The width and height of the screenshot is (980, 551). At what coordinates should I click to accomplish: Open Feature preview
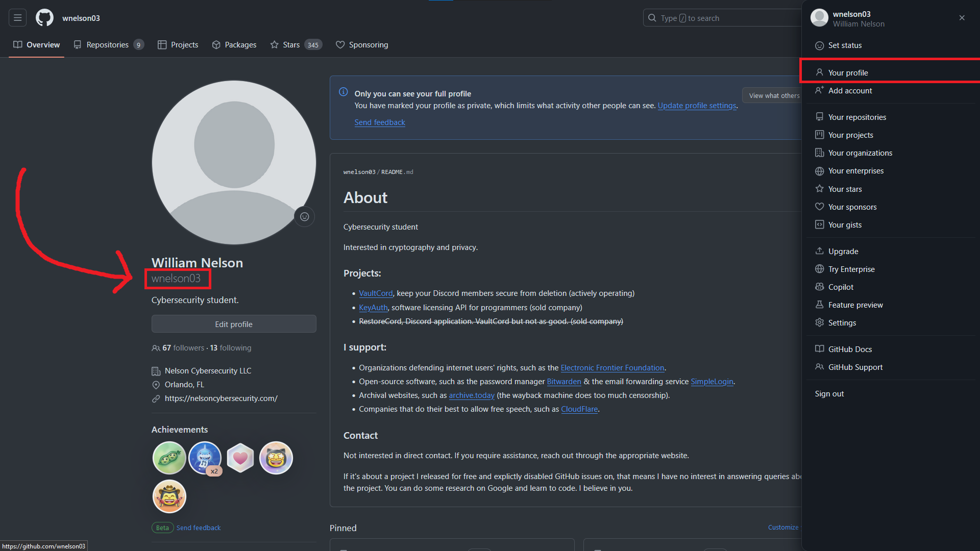tap(890, 305)
